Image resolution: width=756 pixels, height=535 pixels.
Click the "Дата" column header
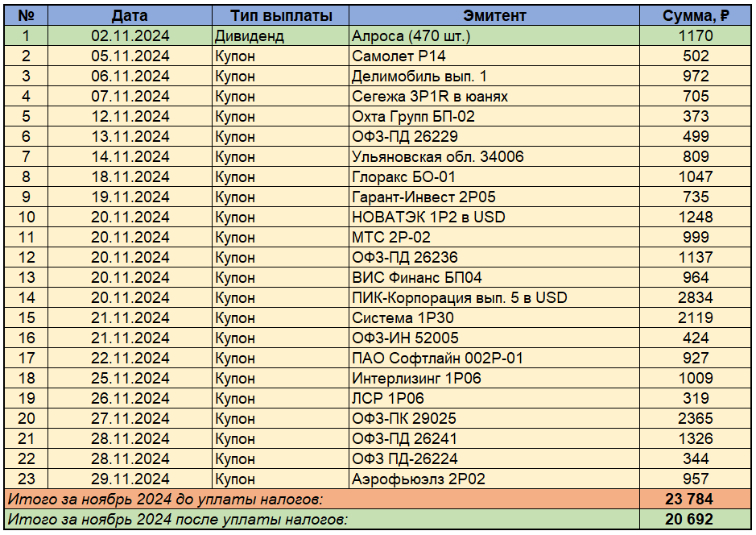click(130, 15)
